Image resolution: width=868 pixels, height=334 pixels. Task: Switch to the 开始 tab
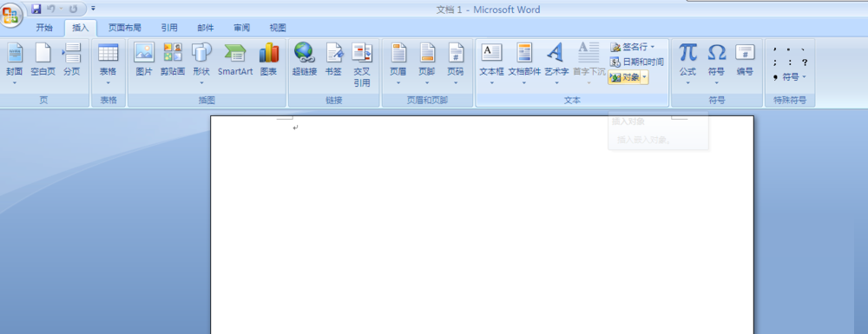click(x=44, y=28)
